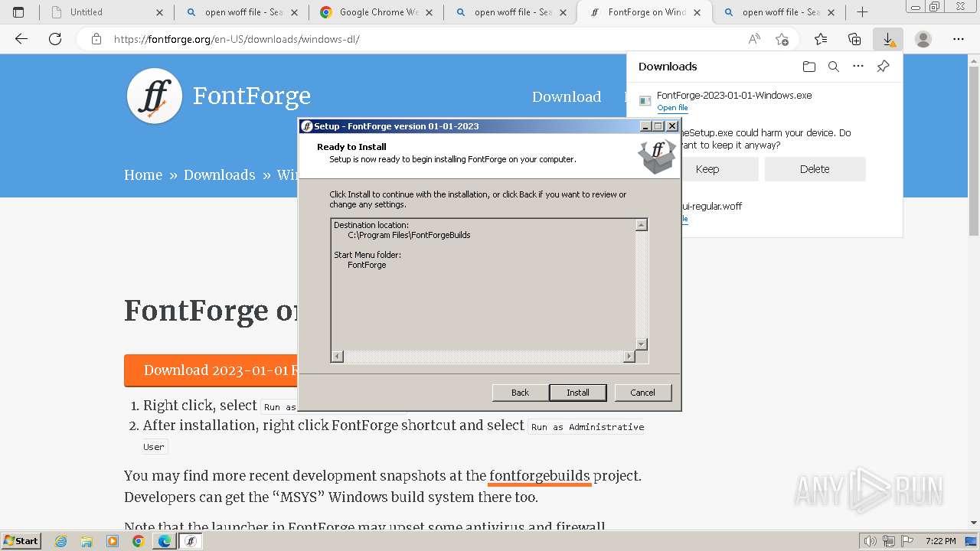Screen dimensions: 980x551
Task: Click the clock showing 7:22 PM
Action: pyautogui.click(x=940, y=541)
